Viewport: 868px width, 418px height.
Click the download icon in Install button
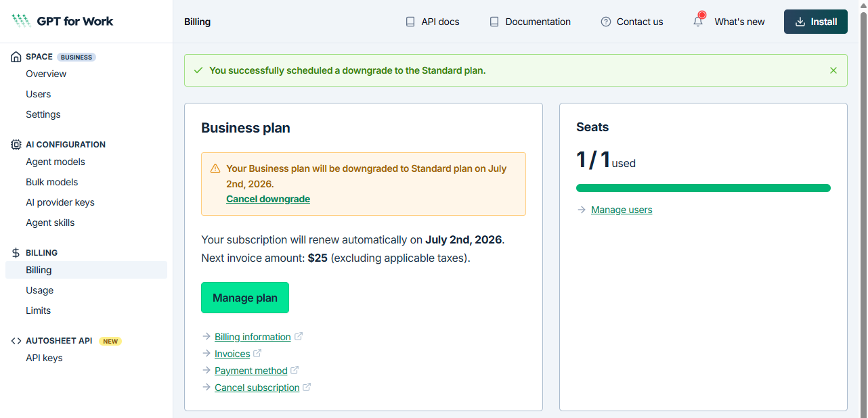(800, 22)
